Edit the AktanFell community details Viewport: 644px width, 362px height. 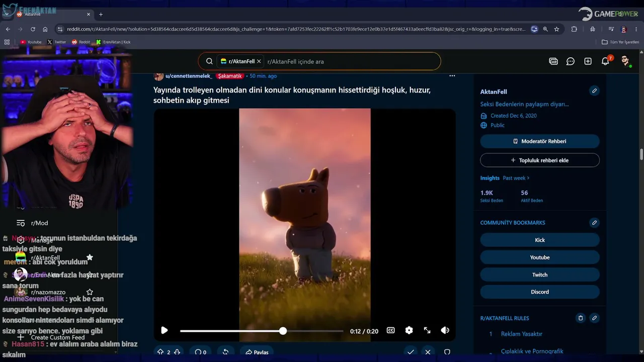click(x=594, y=91)
